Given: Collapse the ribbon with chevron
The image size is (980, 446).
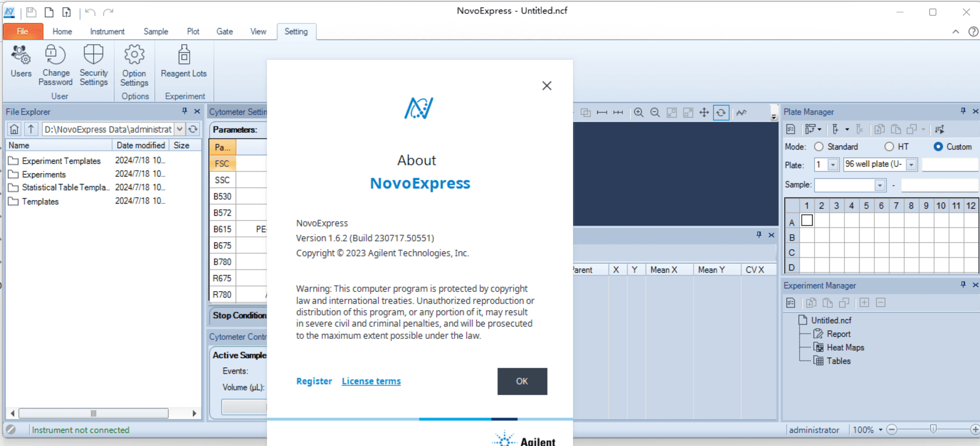Looking at the screenshot, I should pyautogui.click(x=955, y=32).
